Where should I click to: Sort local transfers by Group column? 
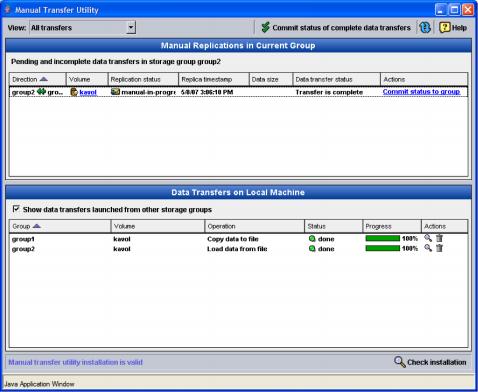click(x=60, y=226)
